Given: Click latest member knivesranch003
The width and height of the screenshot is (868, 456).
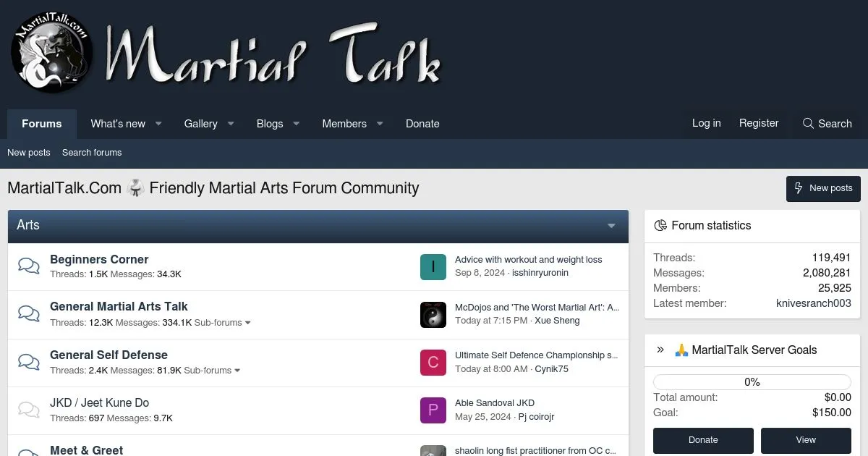Looking at the screenshot, I should (813, 303).
